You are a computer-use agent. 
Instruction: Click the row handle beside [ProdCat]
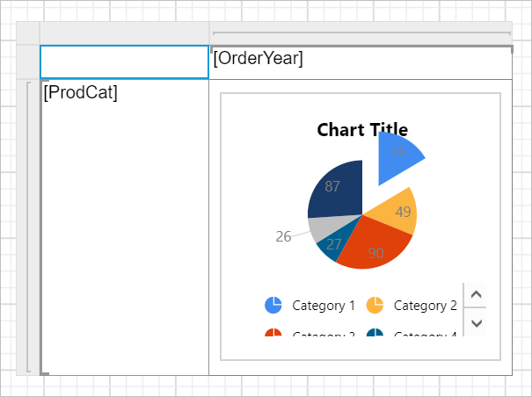click(x=28, y=227)
